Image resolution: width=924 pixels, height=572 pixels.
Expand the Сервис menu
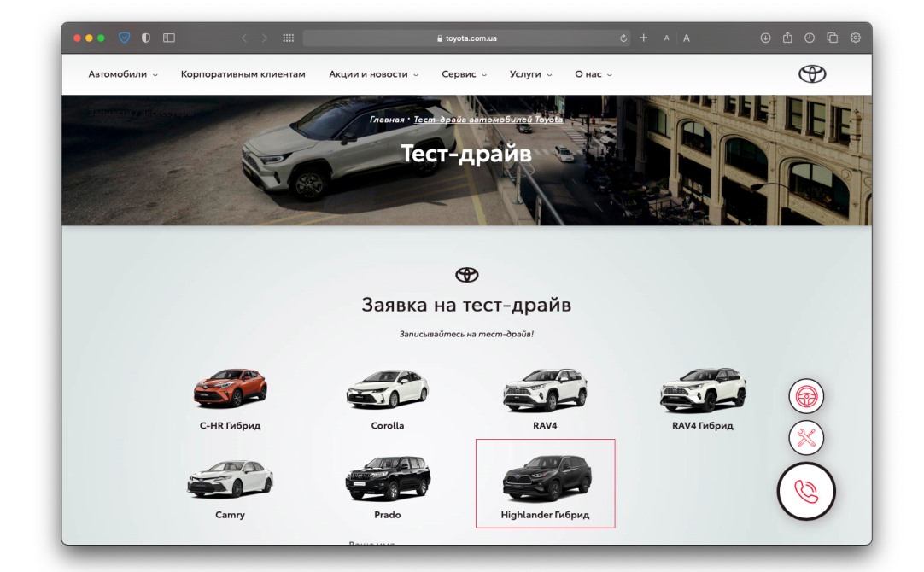pyautogui.click(x=464, y=74)
